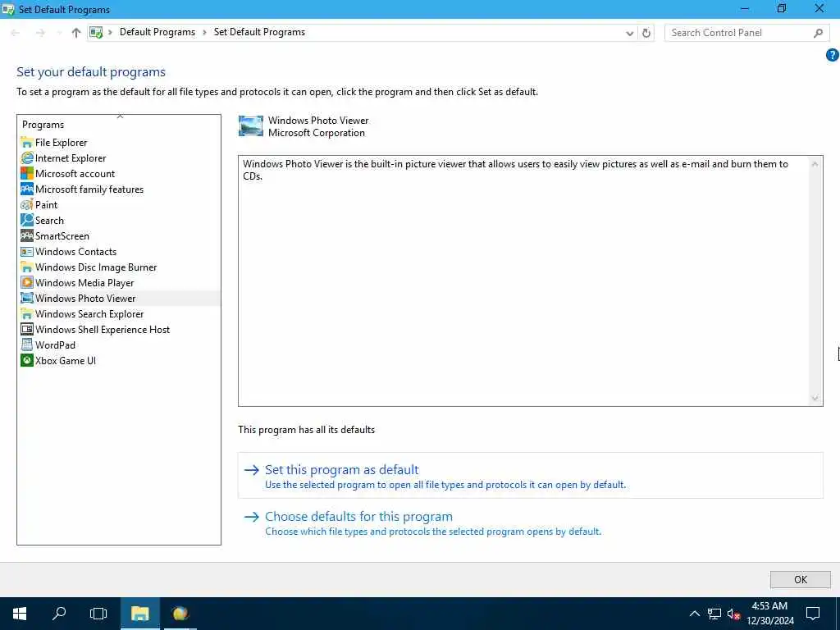Viewport: 840px width, 630px height.
Task: Click the Windows Shell Experience Host icon
Action: 27,329
